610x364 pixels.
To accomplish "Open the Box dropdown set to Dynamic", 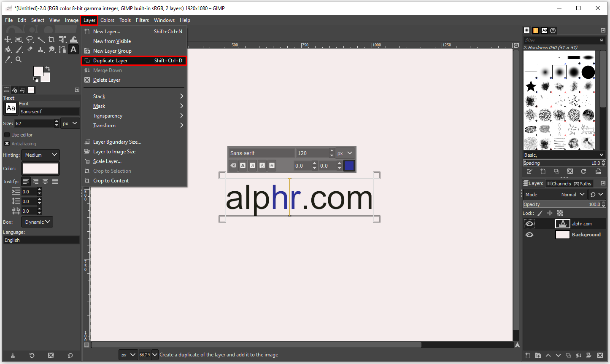I will [x=37, y=222].
